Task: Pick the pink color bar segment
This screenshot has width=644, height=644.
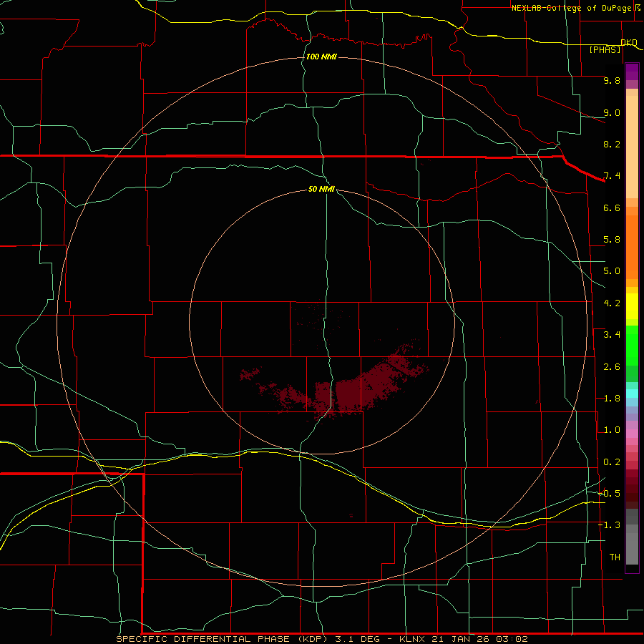Action: 632,434
